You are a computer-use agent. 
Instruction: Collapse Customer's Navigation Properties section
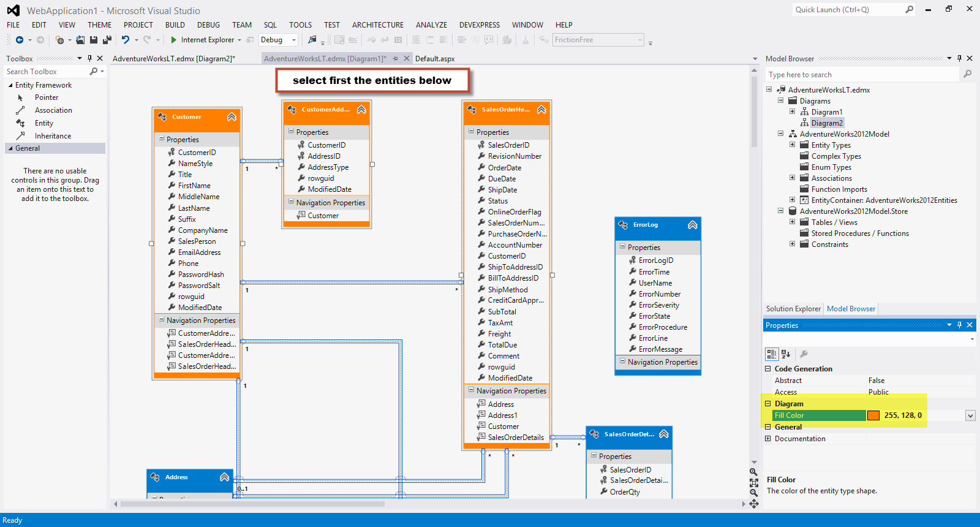pos(162,320)
